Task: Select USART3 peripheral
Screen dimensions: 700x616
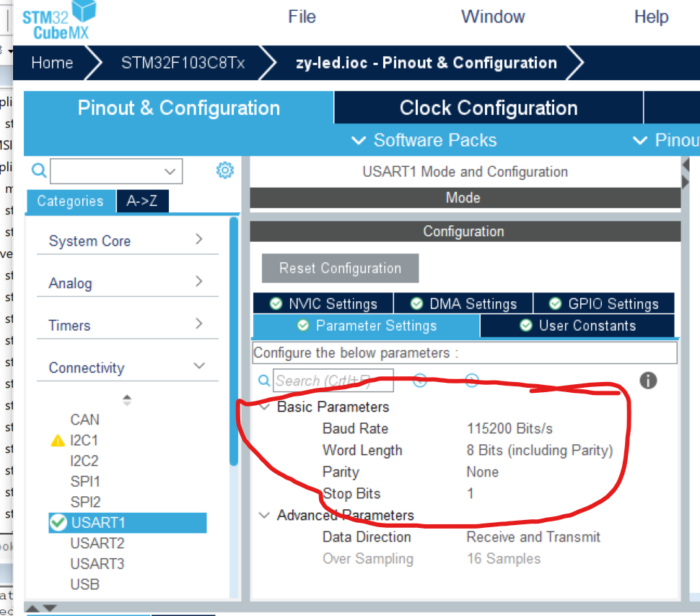Action: (97, 563)
